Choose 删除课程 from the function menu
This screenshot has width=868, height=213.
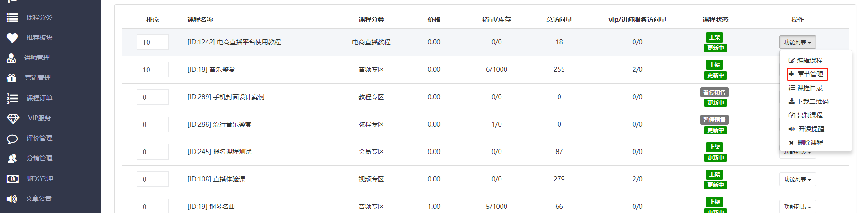(x=806, y=143)
